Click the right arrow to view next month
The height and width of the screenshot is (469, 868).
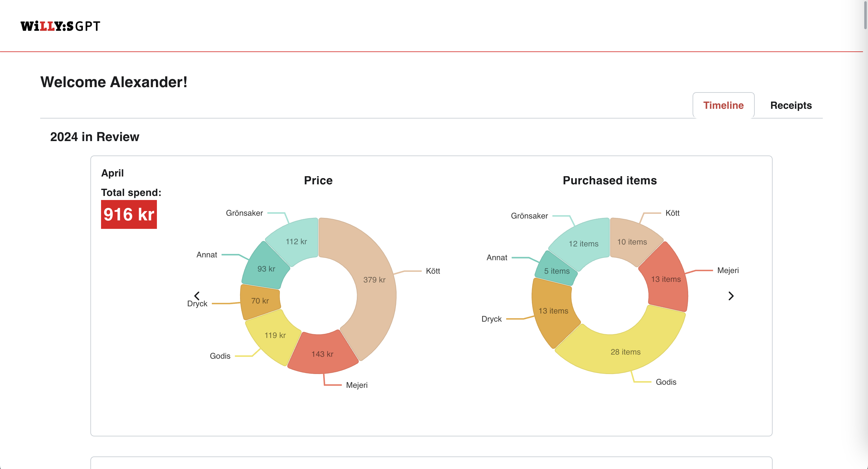(731, 296)
